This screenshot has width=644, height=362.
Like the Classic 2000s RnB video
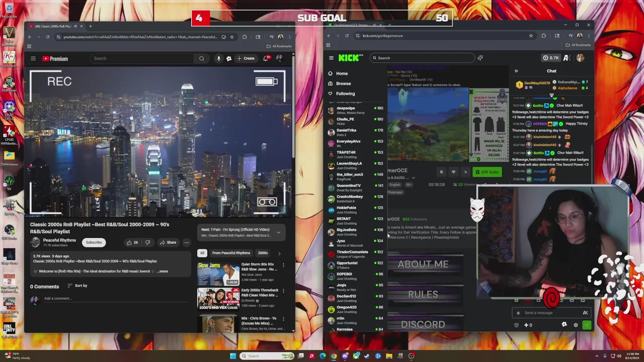(132, 242)
